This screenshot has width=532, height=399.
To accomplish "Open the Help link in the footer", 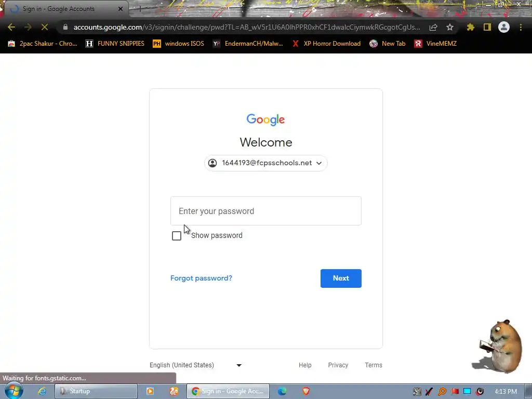I will (305, 365).
